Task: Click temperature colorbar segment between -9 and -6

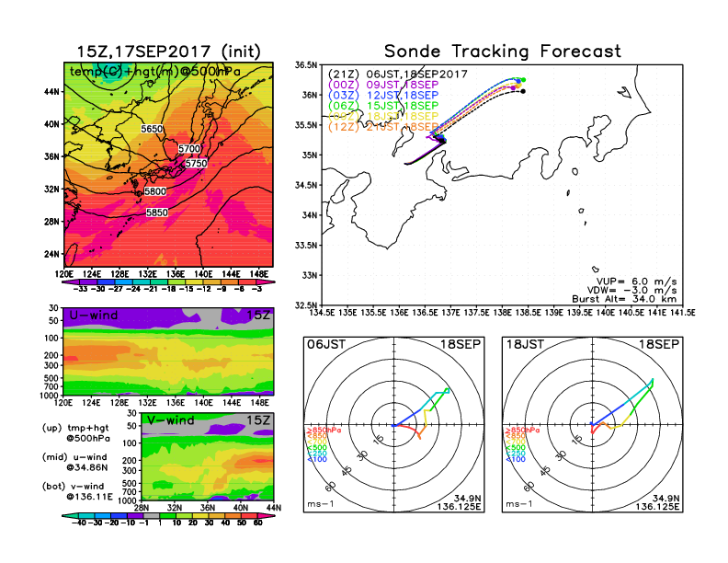Action: pyautogui.click(x=230, y=282)
